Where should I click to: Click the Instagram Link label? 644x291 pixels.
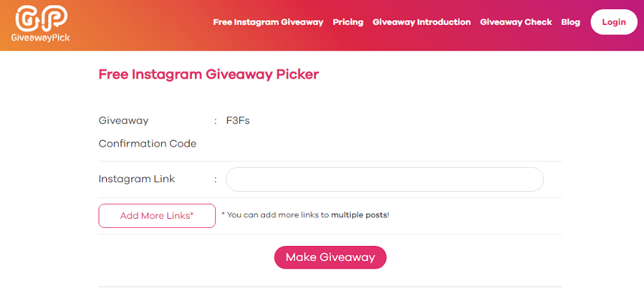click(x=137, y=179)
